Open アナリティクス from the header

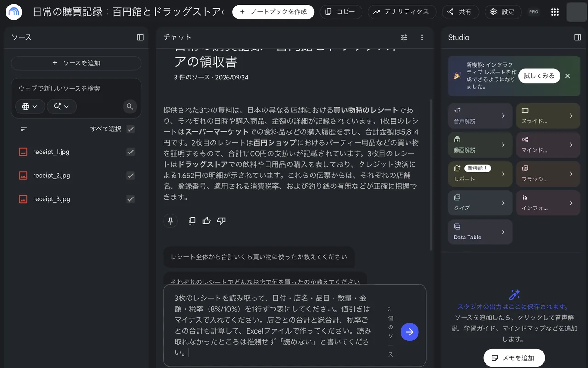point(402,12)
